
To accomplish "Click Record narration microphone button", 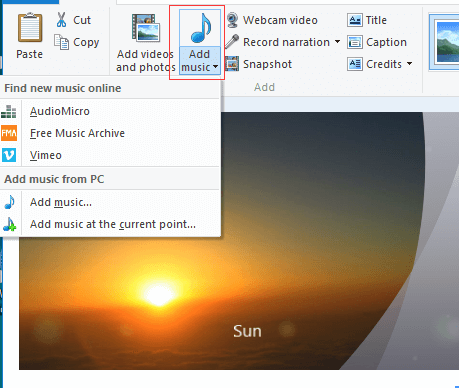I will 278,42.
